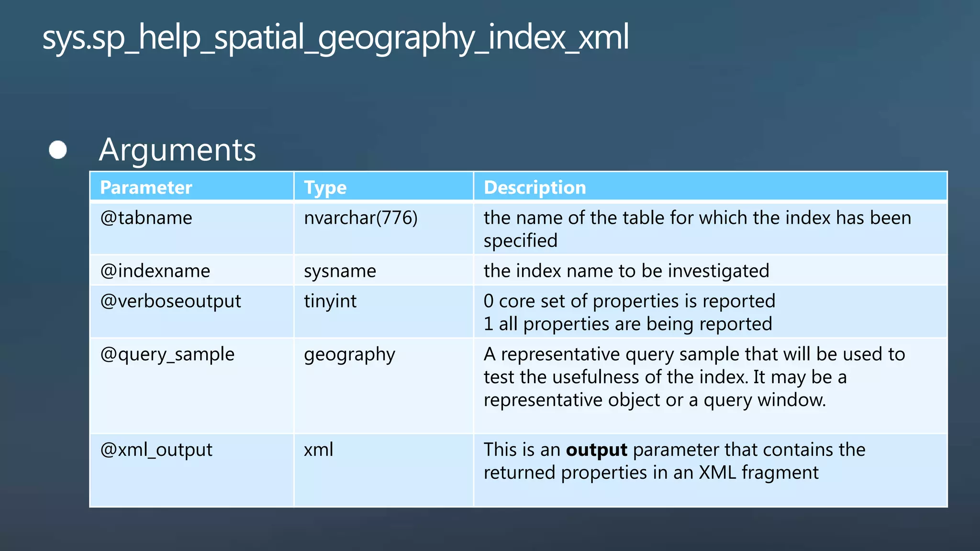Select the @verboseoutput parameter cell
The image size is (980, 551).
pyautogui.click(x=170, y=301)
